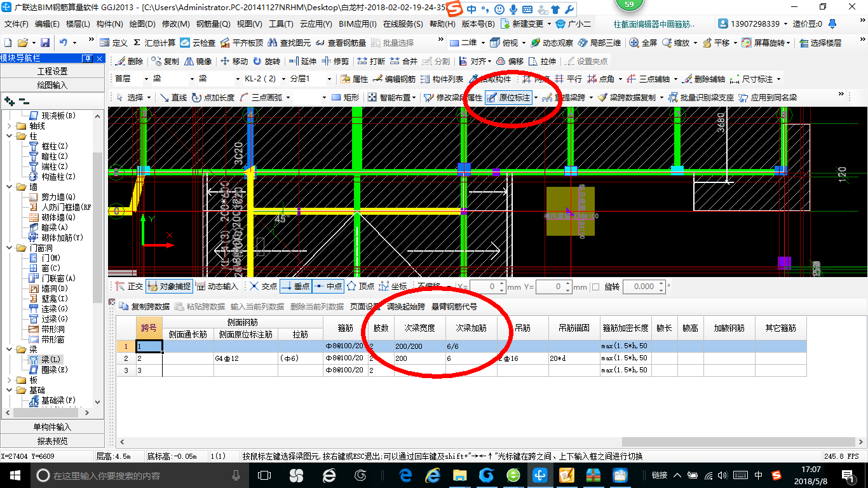Select the 拉伸 stretch tool
This screenshot has width=868, height=488.
542,61
